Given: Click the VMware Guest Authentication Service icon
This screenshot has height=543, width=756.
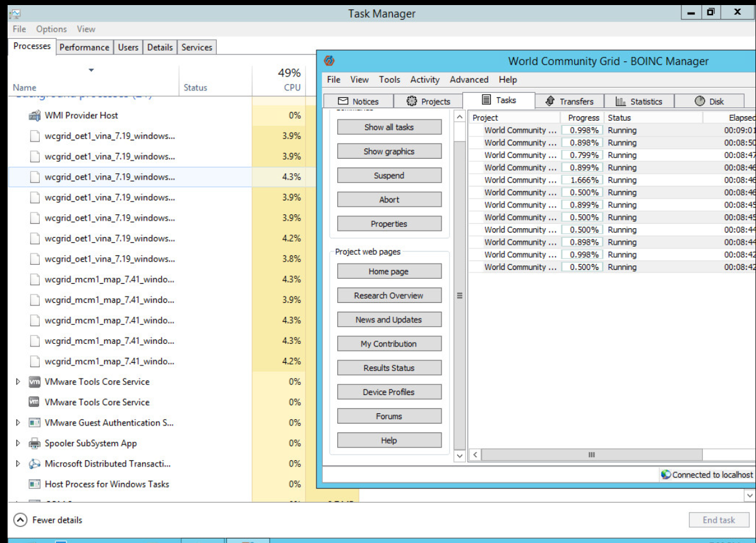Looking at the screenshot, I should (34, 423).
